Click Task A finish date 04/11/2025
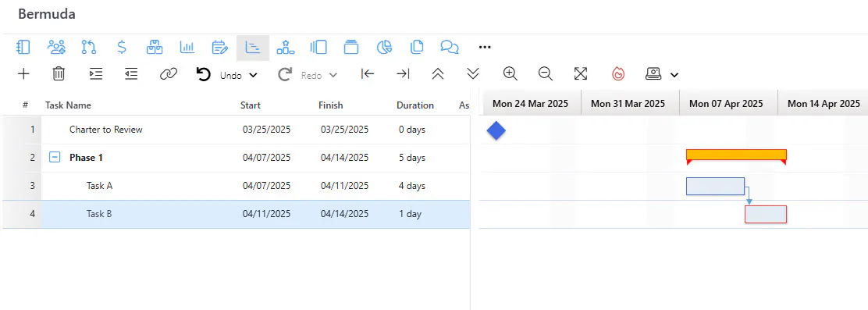The width and height of the screenshot is (868, 310). [344, 186]
